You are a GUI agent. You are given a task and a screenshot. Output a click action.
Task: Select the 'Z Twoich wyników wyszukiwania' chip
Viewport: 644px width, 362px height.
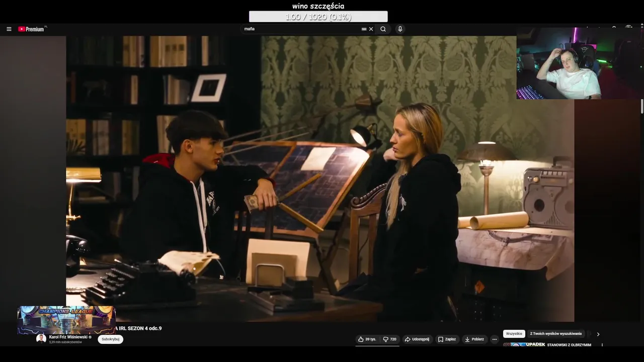tap(556, 334)
